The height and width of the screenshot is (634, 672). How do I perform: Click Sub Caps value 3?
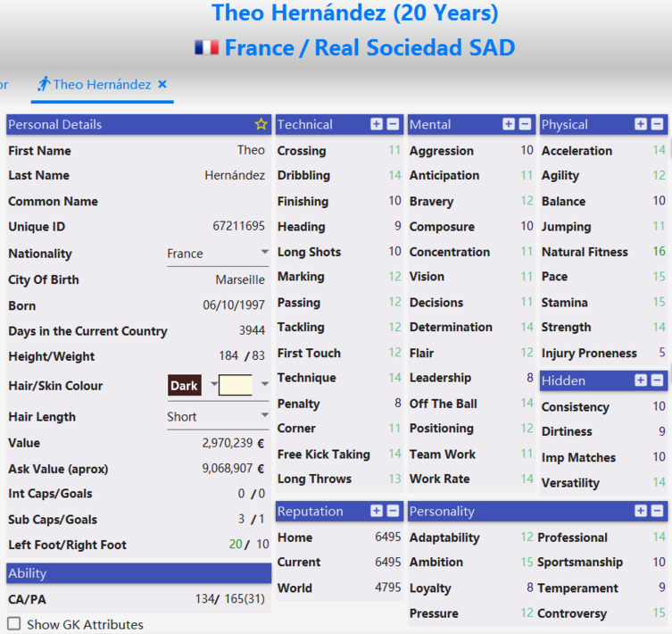(x=241, y=519)
